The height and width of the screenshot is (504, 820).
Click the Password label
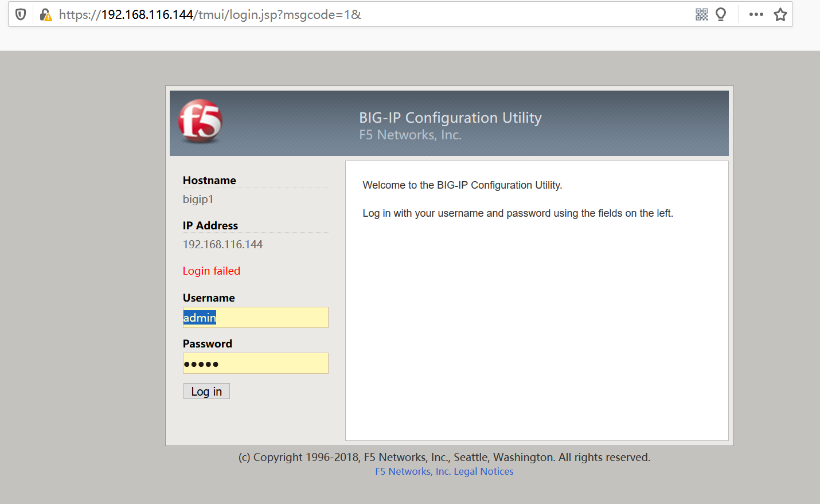[208, 343]
